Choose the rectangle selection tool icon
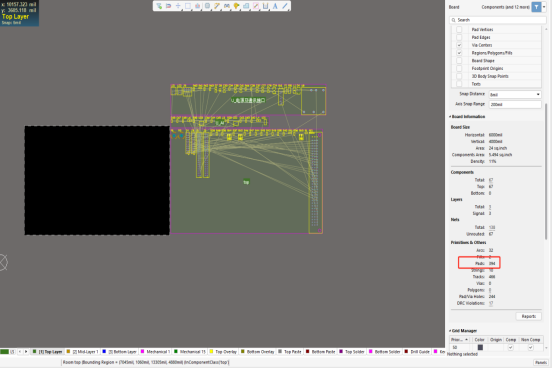 188,6
